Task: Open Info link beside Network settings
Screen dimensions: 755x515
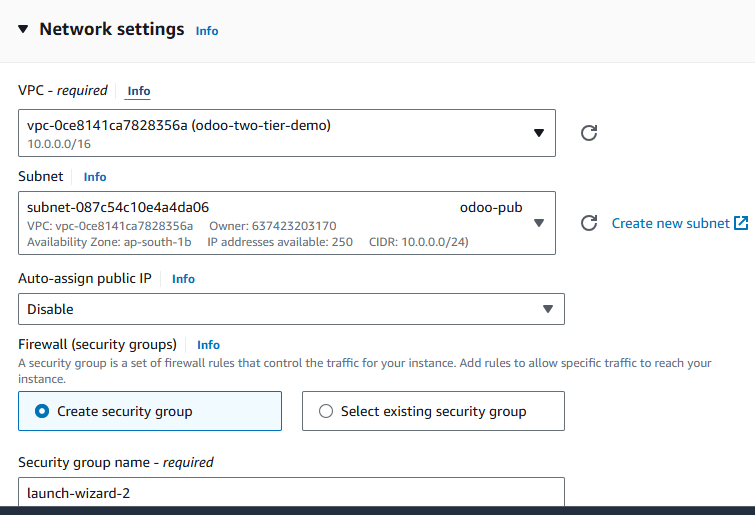Action: [207, 31]
